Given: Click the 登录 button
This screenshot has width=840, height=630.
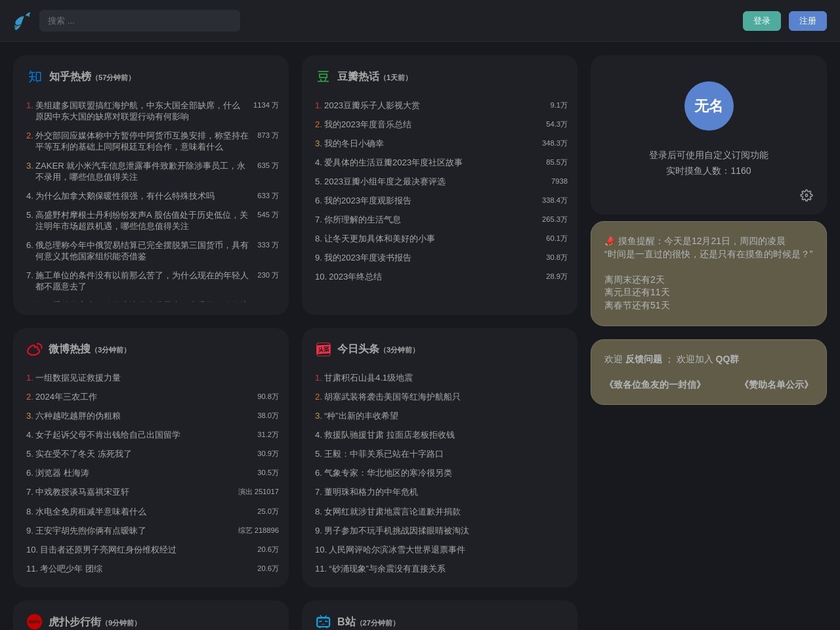Looking at the screenshot, I should (x=762, y=20).
